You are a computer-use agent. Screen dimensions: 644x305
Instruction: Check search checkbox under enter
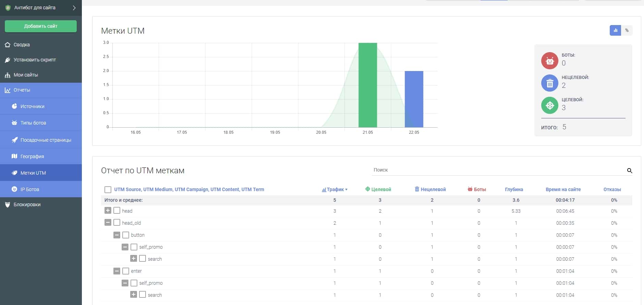tap(143, 294)
